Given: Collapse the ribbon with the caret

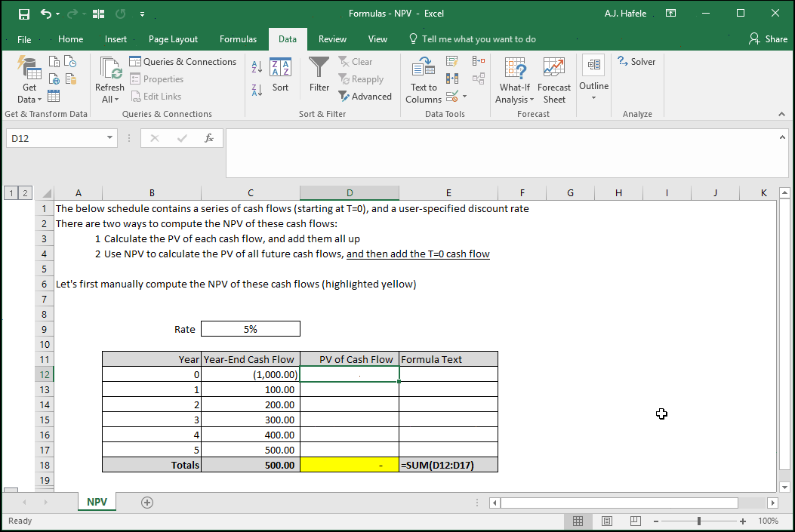Looking at the screenshot, I should click(x=781, y=115).
